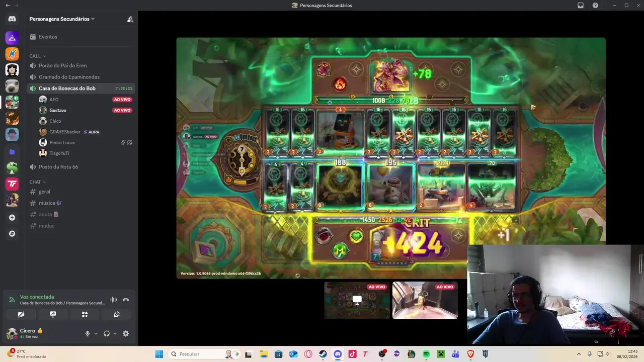Open Brave browser from taskbar
Screen dimensions: 644x362
pyautogui.click(x=470, y=354)
